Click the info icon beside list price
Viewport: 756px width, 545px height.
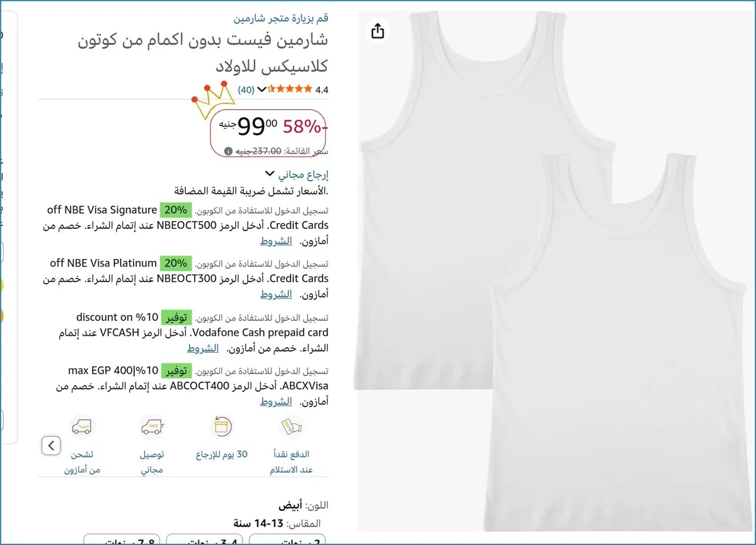228,151
